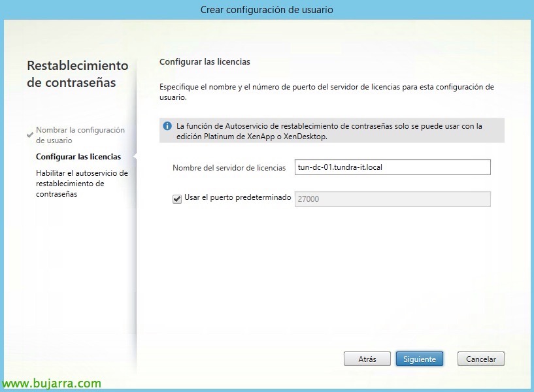
Task: Select the 'Configurar las licencias' wizard step
Action: (x=78, y=157)
